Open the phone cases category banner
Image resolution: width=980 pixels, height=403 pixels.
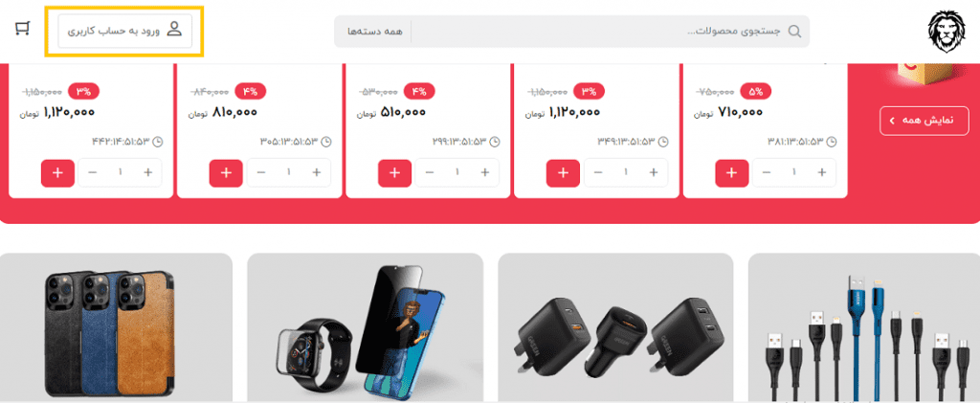116,328
